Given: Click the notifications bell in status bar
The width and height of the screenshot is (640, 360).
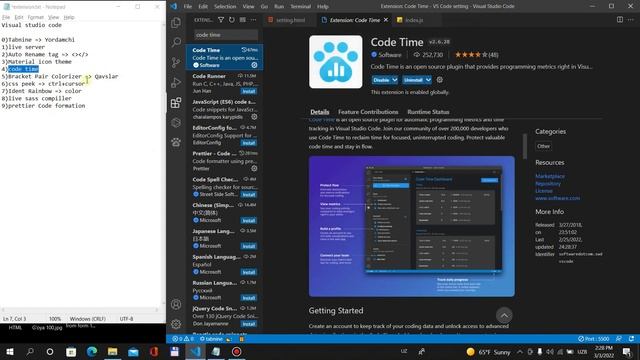Looking at the screenshot, I should tap(631, 339).
